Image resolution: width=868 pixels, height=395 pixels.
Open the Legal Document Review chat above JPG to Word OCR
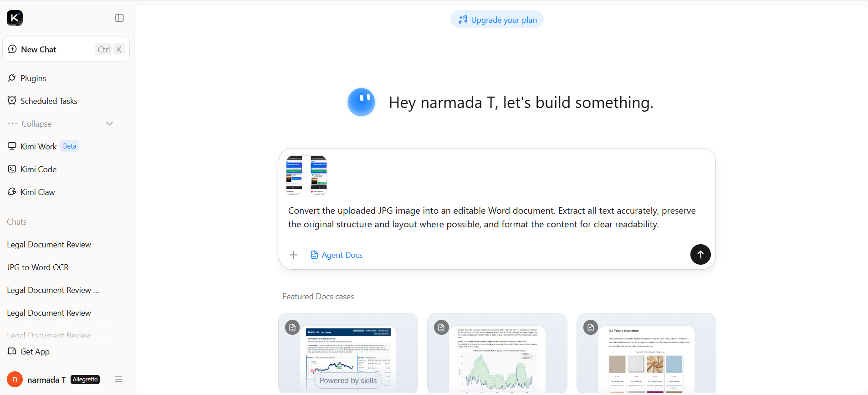click(x=49, y=245)
